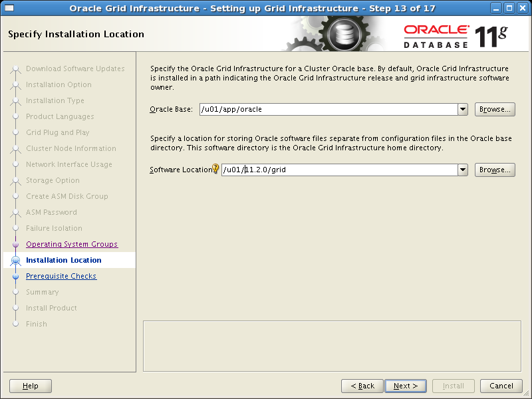The image size is (532, 399).
Task: Click the empty message area at bottom
Action: coord(332,346)
